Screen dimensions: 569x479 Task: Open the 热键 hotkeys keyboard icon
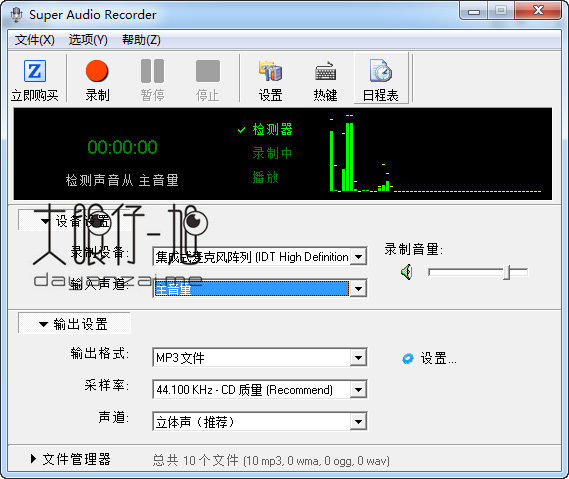tap(326, 79)
